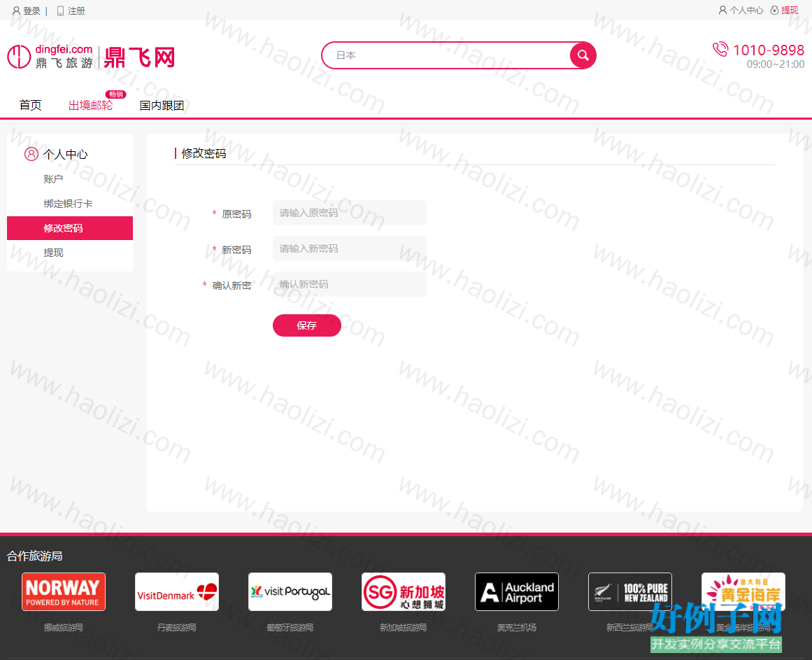Click the withdraw icon beside top 提现
This screenshot has width=812, height=660.
[x=775, y=10]
